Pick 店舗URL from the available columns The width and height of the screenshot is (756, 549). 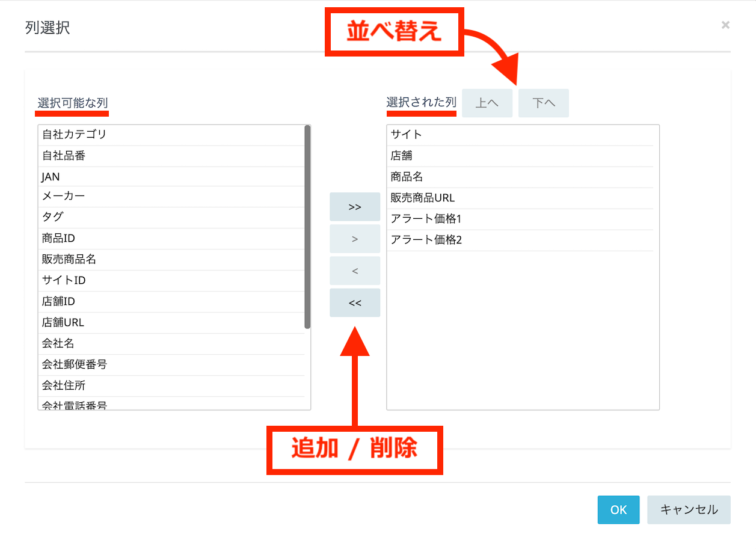(63, 322)
